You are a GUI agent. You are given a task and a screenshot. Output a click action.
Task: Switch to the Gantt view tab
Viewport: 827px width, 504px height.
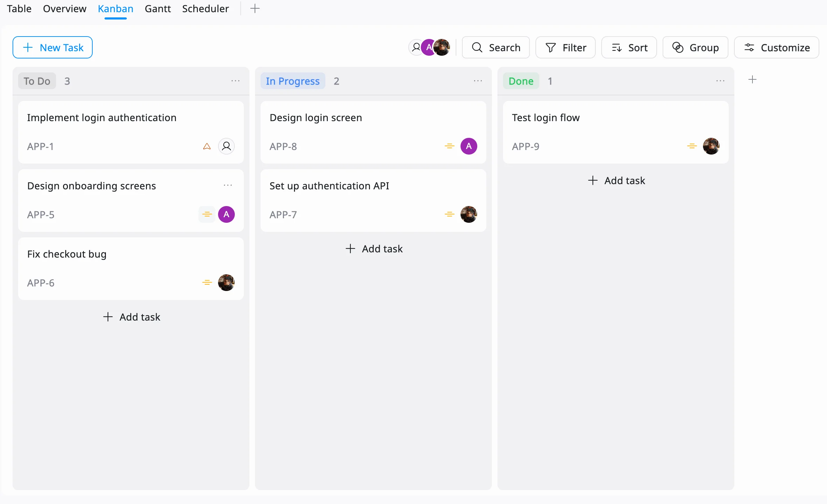[x=158, y=8]
